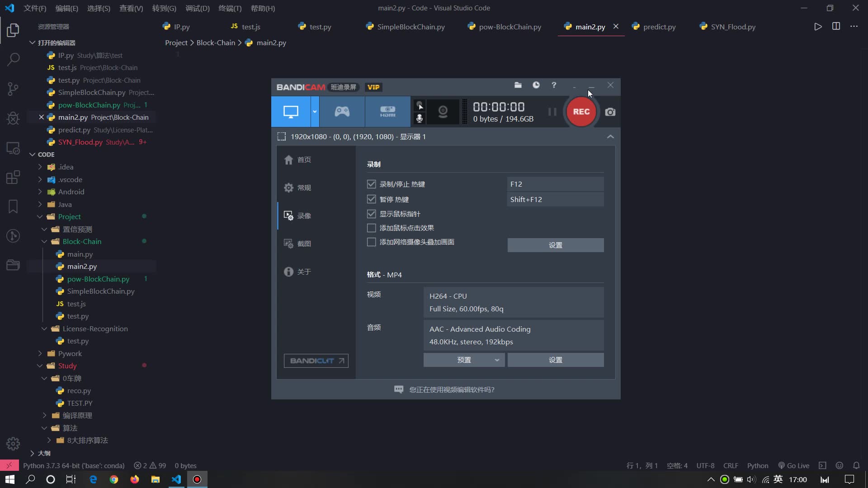868x488 pixels.
Task: Click the BANDICUT button
Action: coord(316,361)
